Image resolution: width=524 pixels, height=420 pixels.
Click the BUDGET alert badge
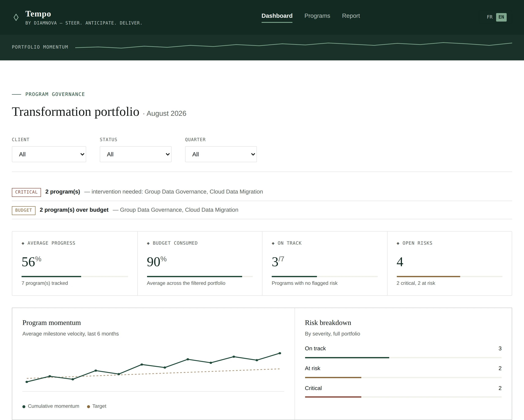(x=24, y=210)
